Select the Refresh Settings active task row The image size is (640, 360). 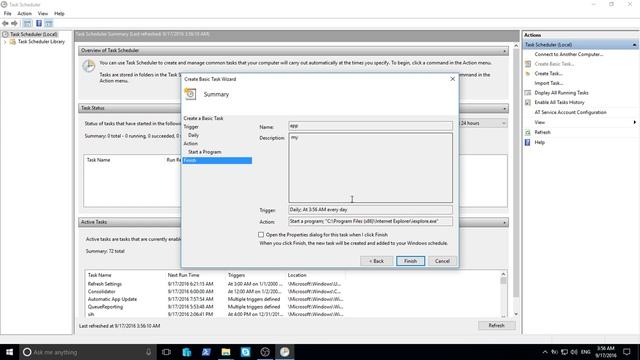214,284
